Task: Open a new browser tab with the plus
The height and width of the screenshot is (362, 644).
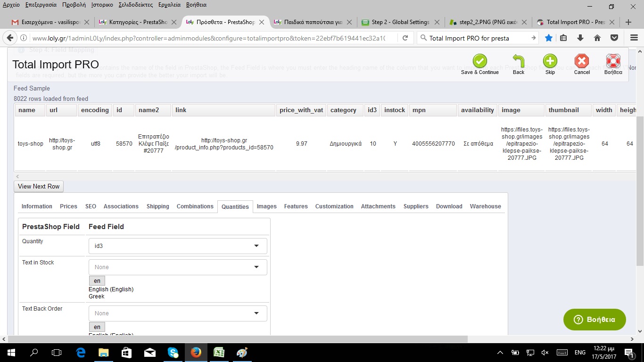Action: (x=628, y=22)
